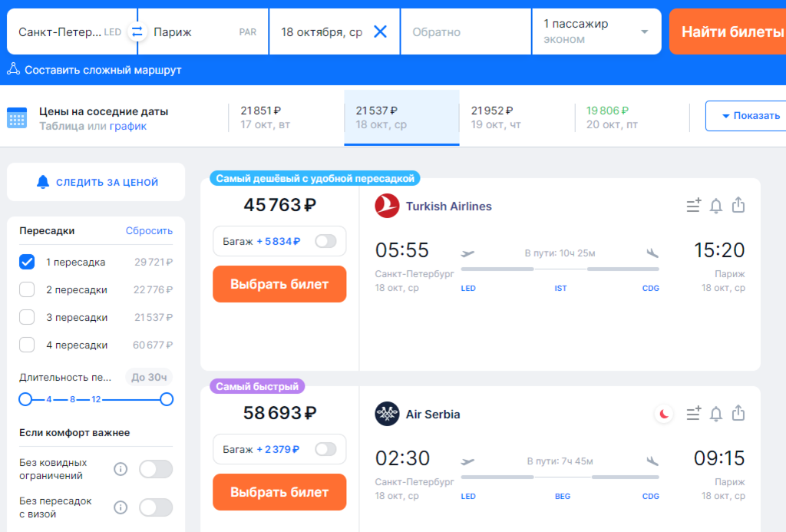The width and height of the screenshot is (786, 532).
Task: Select 19 окт, чт price tab
Action: coord(517,117)
